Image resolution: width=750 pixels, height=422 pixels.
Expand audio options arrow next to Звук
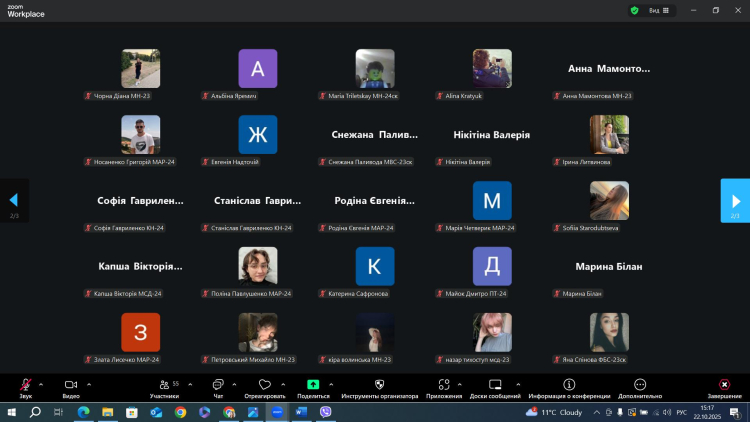point(41,384)
